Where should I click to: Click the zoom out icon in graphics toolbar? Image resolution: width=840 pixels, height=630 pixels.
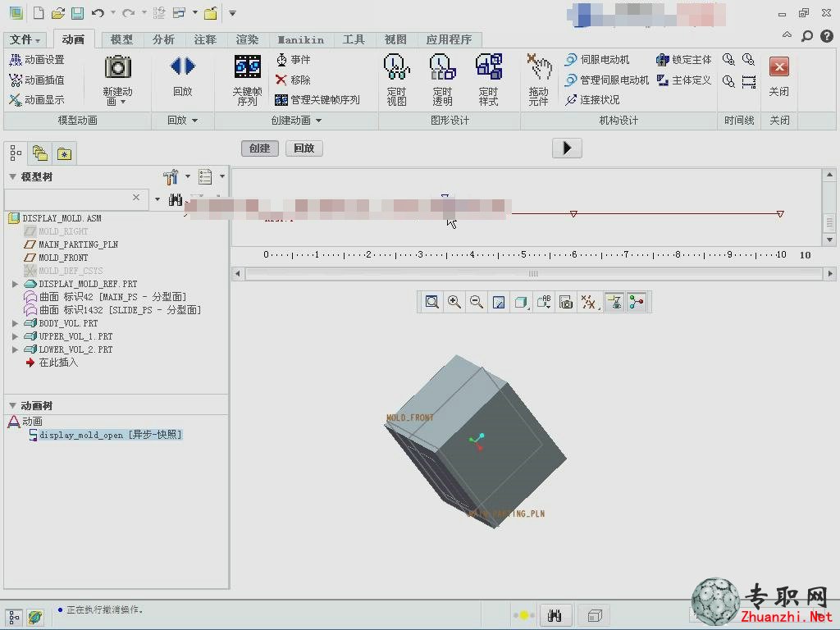pyautogui.click(x=477, y=302)
